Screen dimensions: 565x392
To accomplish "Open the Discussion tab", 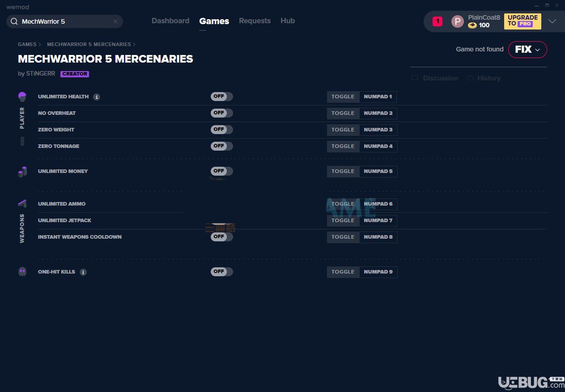I will pos(441,78).
